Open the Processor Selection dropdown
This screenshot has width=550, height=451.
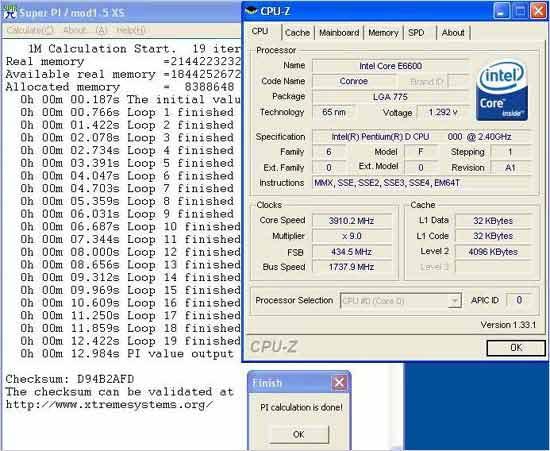(401, 301)
